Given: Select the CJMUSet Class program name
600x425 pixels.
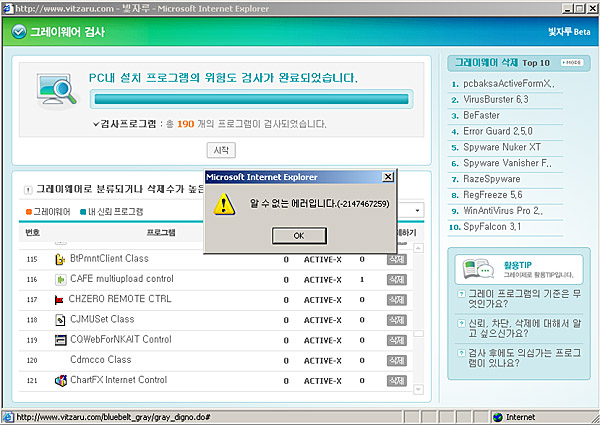Looking at the screenshot, I should [102, 319].
